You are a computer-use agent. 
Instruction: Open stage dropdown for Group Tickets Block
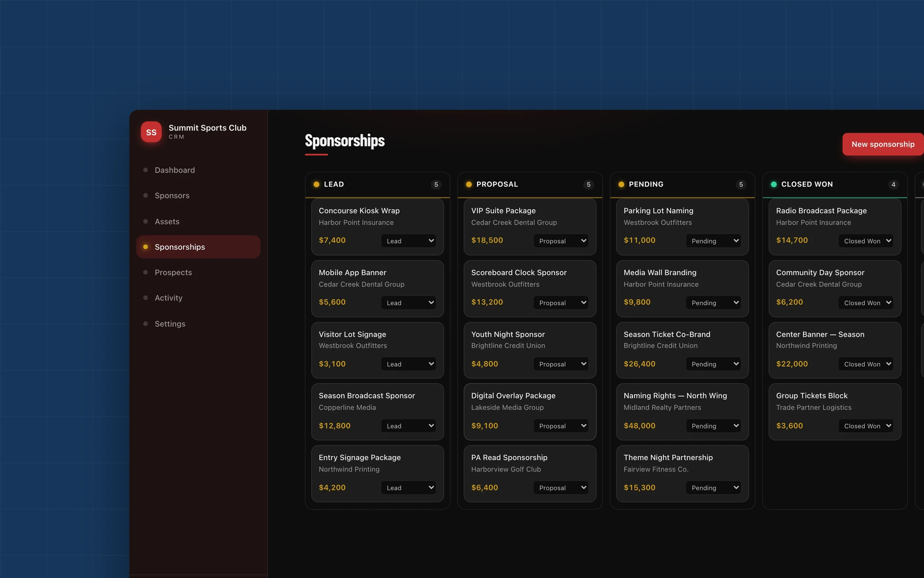pyautogui.click(x=866, y=426)
